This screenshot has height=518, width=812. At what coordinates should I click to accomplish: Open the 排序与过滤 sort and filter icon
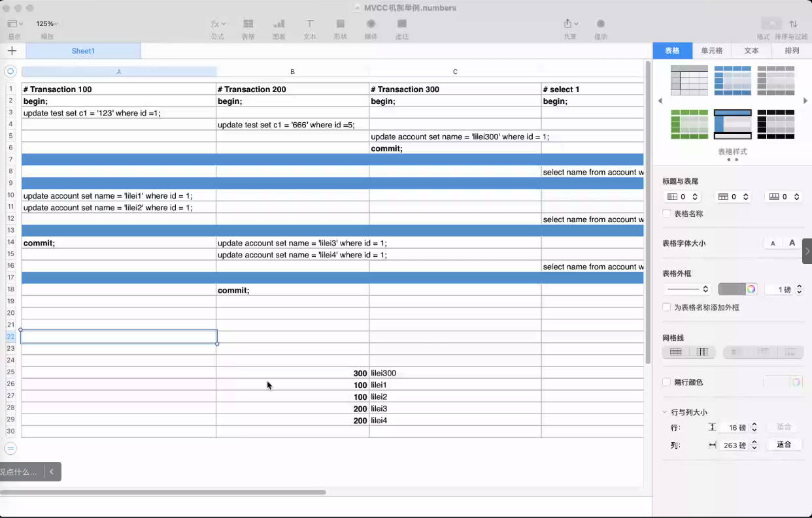tap(793, 24)
